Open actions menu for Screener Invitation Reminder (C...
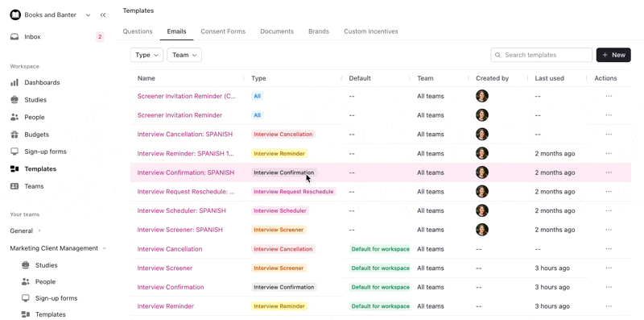The height and width of the screenshot is (320, 644). pos(609,96)
